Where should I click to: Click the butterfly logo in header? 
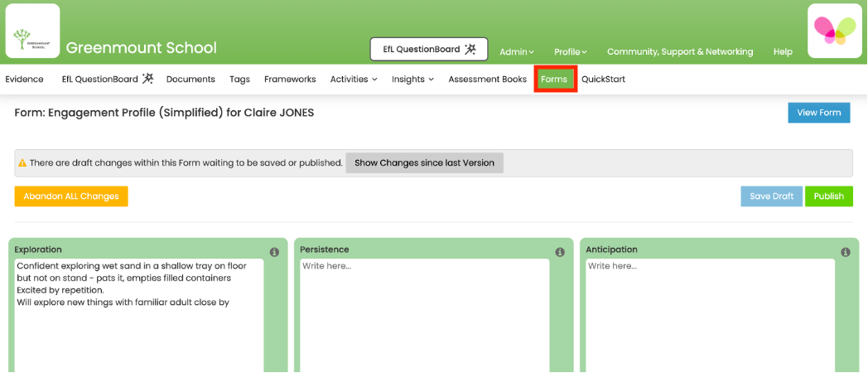pyautogui.click(x=835, y=31)
